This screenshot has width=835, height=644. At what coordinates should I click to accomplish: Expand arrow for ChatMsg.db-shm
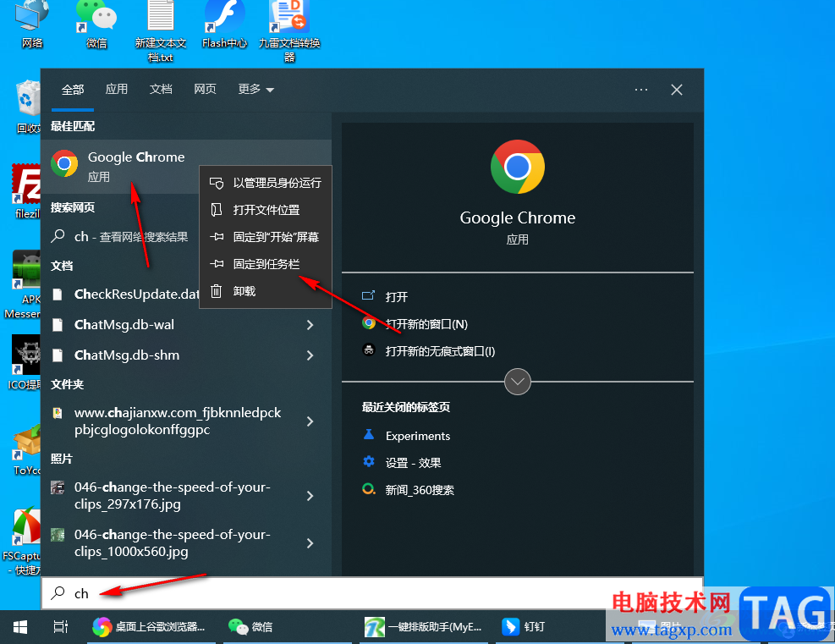pos(310,355)
